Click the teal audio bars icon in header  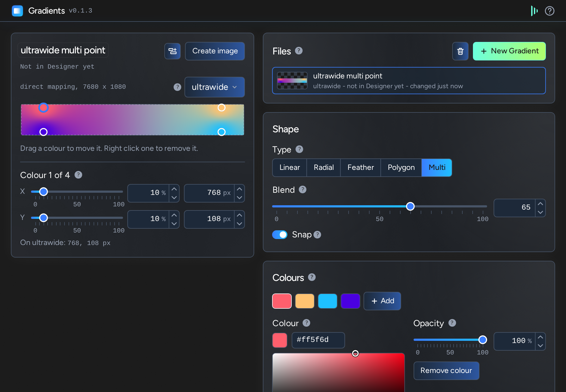pyautogui.click(x=534, y=11)
